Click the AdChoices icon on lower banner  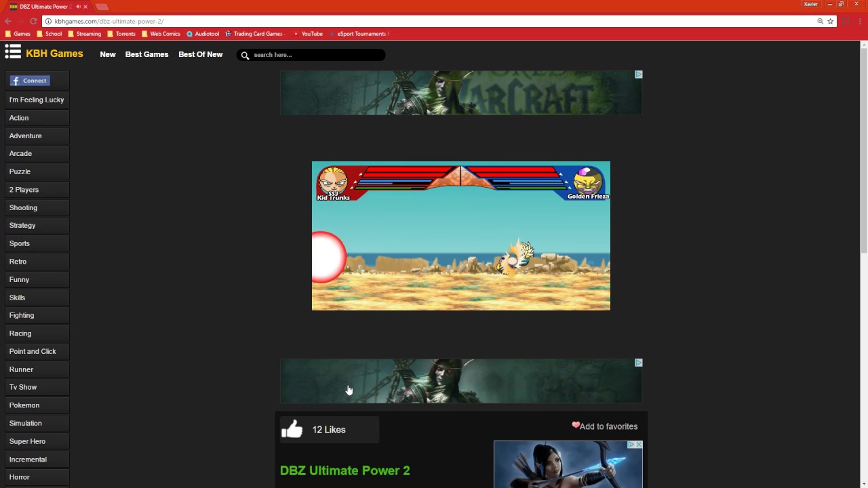pyautogui.click(x=638, y=363)
